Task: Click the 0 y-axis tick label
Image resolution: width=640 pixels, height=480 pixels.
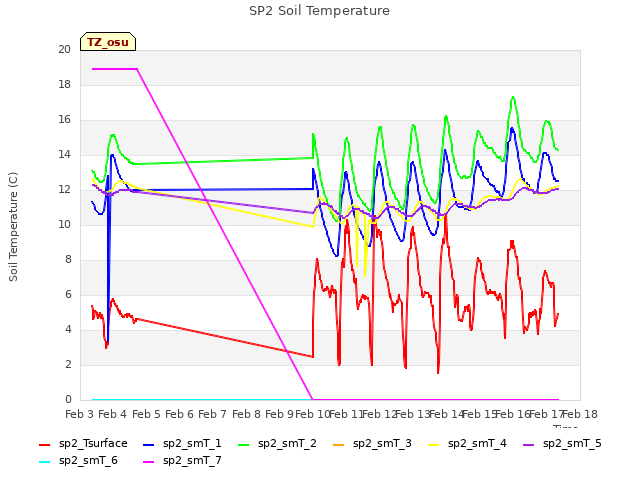Action: [x=68, y=400]
